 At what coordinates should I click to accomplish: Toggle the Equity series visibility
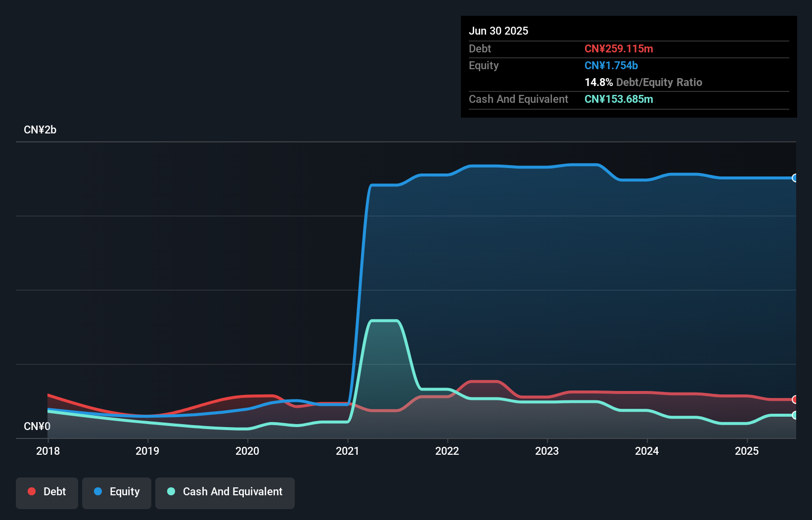pyautogui.click(x=117, y=492)
